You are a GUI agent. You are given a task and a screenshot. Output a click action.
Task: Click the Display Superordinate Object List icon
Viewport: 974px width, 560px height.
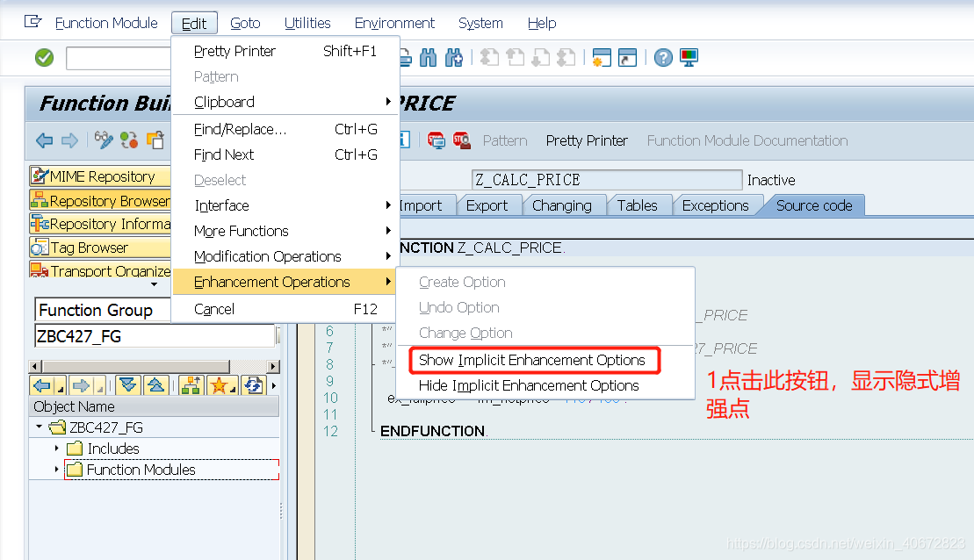coord(191,385)
